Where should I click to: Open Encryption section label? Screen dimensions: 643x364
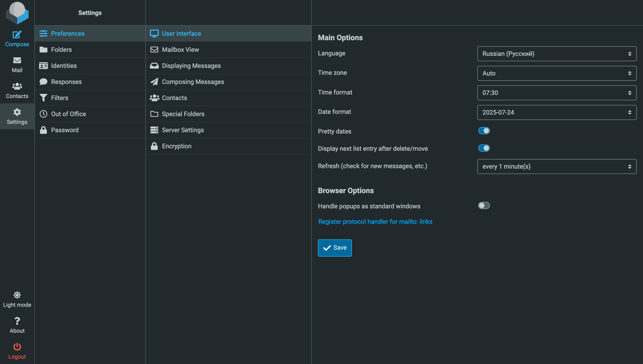click(x=177, y=146)
